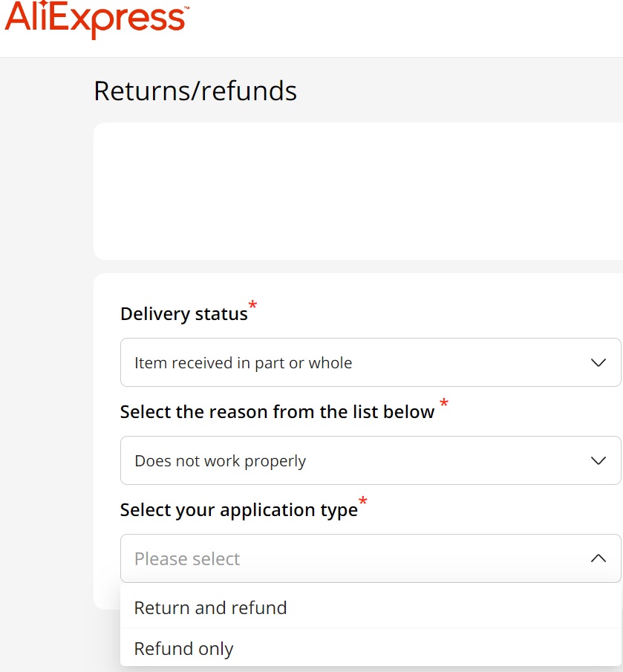623x672 pixels.
Task: Click the "Item received in part or whole" value
Action: (243, 363)
